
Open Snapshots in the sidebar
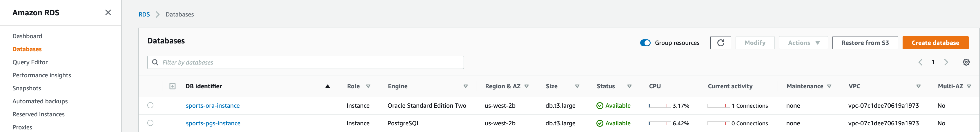click(x=27, y=88)
